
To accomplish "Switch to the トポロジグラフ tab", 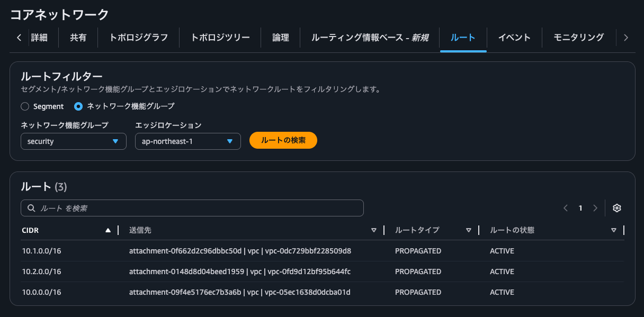I will coord(138,38).
